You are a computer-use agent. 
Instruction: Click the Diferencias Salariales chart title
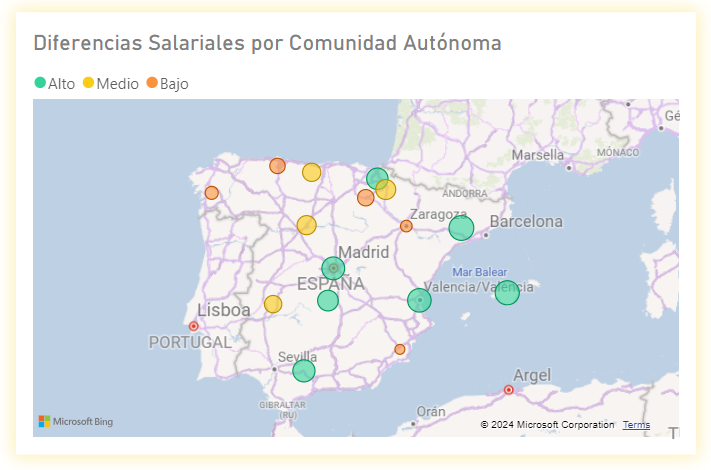tap(267, 43)
